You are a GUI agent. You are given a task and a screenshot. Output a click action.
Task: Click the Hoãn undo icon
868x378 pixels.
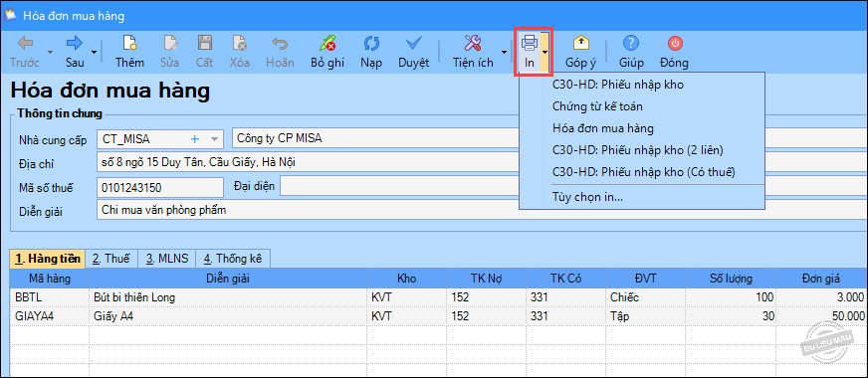click(x=280, y=43)
